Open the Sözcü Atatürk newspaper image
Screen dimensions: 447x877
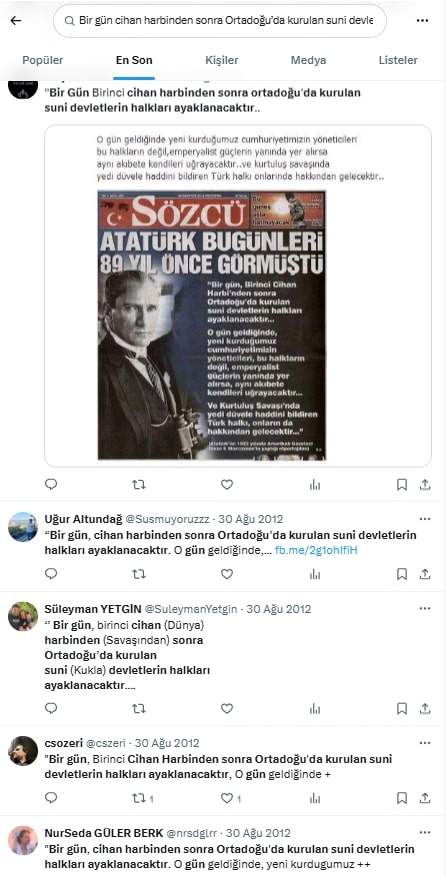pos(211,325)
